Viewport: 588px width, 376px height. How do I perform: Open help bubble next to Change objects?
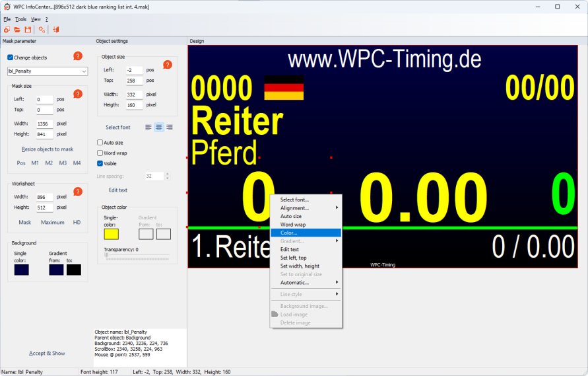point(78,57)
